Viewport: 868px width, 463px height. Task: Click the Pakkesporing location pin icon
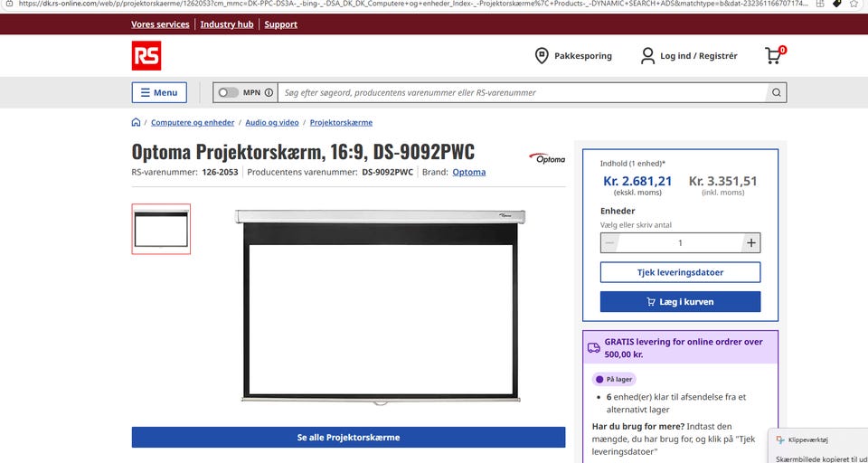coord(542,55)
